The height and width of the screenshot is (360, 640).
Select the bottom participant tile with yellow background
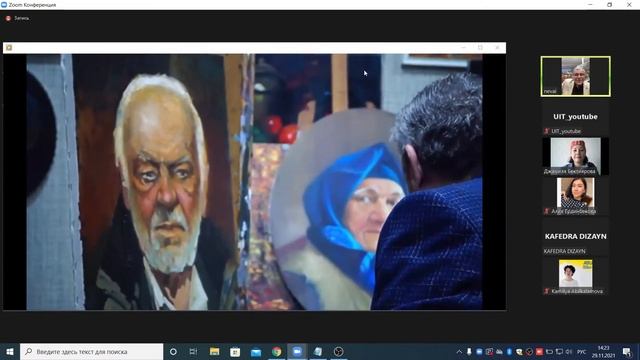click(576, 276)
